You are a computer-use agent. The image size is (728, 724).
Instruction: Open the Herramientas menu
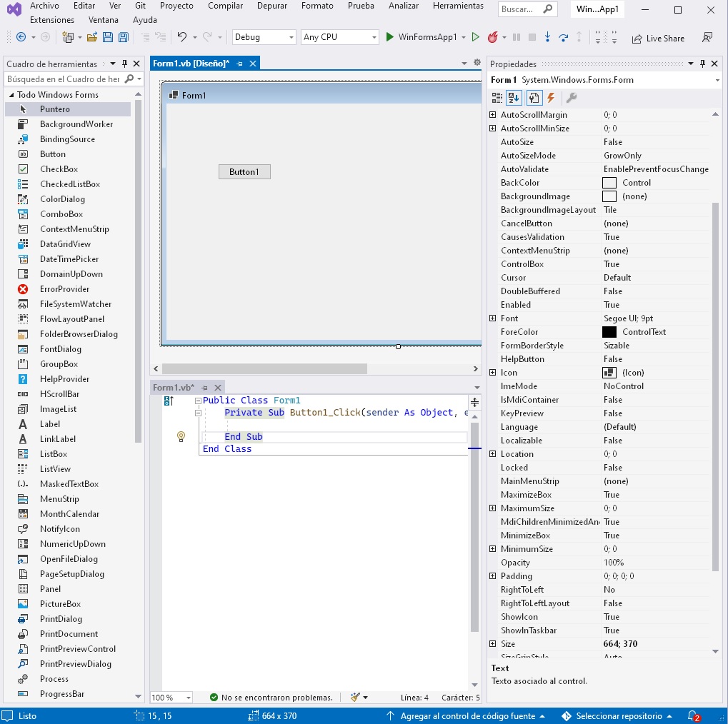[458, 6]
